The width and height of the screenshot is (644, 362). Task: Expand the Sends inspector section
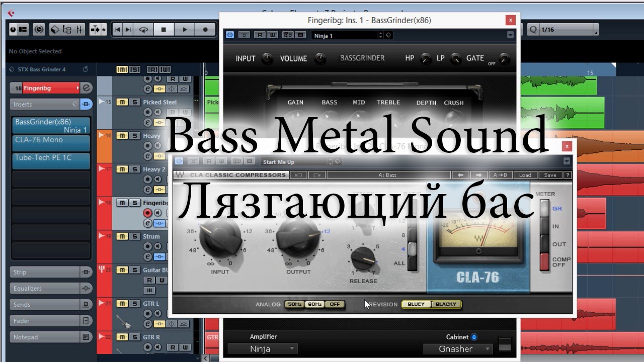pyautogui.click(x=44, y=305)
